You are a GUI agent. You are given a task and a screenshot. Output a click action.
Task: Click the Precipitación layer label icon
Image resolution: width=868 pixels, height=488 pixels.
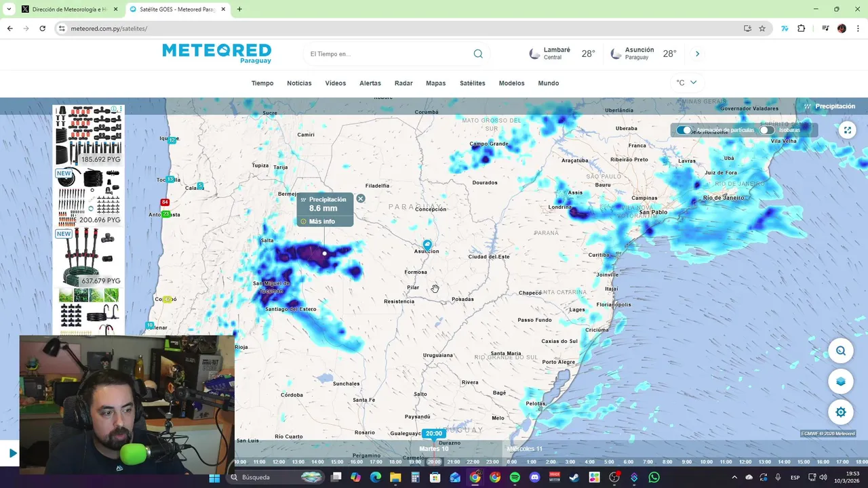[x=808, y=106]
